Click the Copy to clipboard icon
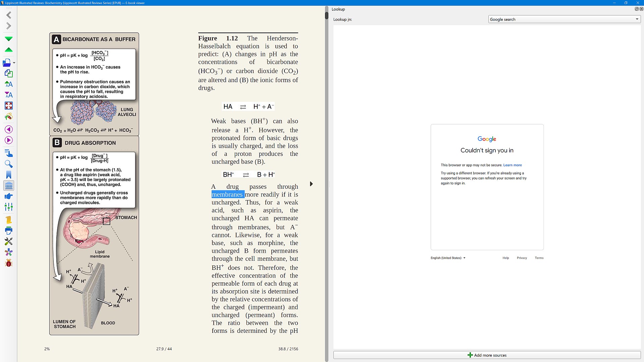This screenshot has width=644, height=362. coord(9,73)
